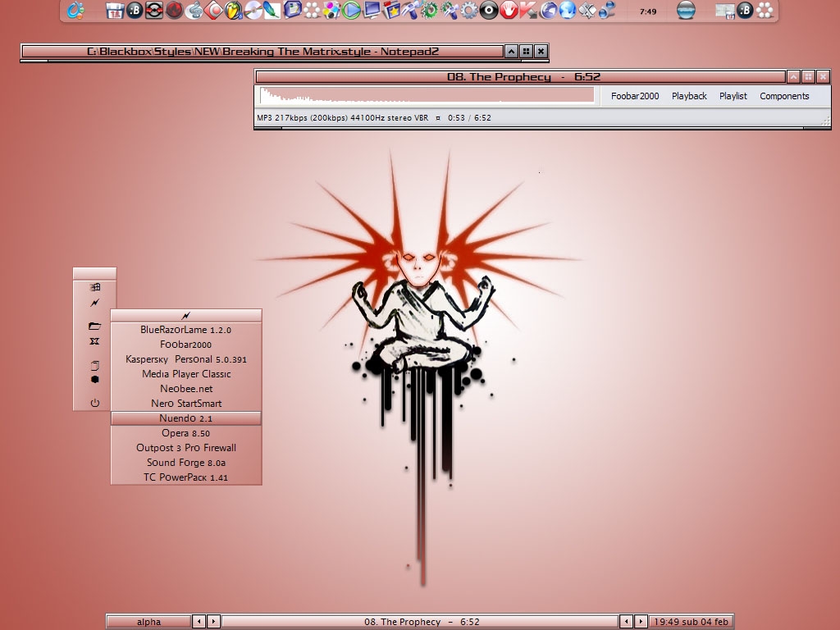Image resolution: width=840 pixels, height=630 pixels.
Task: Launch the dark red circle dock icon
Action: (174, 10)
